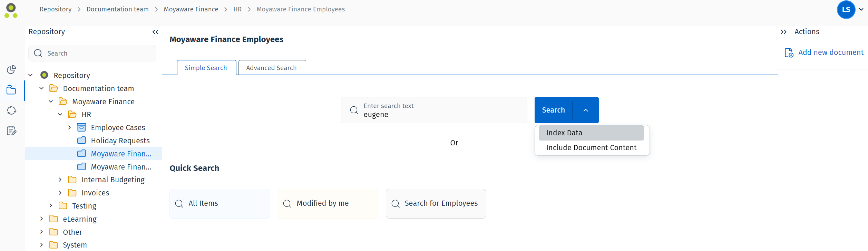This screenshot has height=251, width=868.
Task: Collapse the HR folder in tree
Action: [60, 114]
